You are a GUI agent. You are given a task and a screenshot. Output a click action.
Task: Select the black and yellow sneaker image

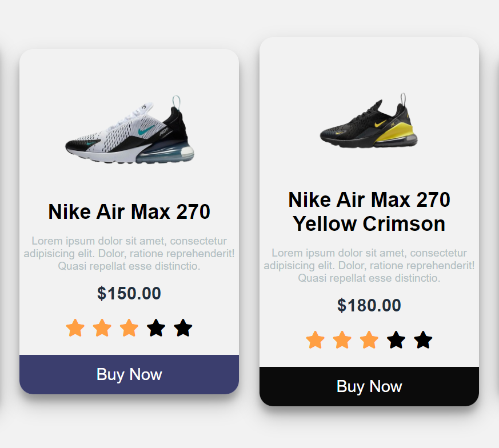point(369,120)
